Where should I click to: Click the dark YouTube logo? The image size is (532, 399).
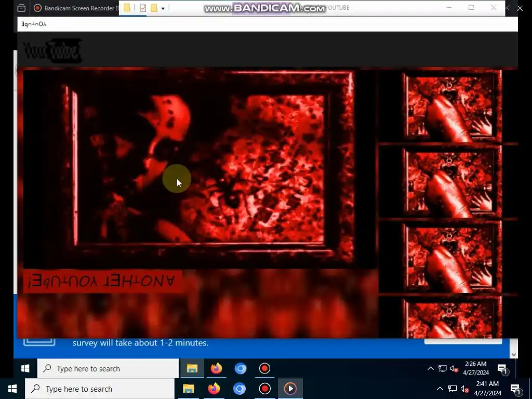coord(52,50)
